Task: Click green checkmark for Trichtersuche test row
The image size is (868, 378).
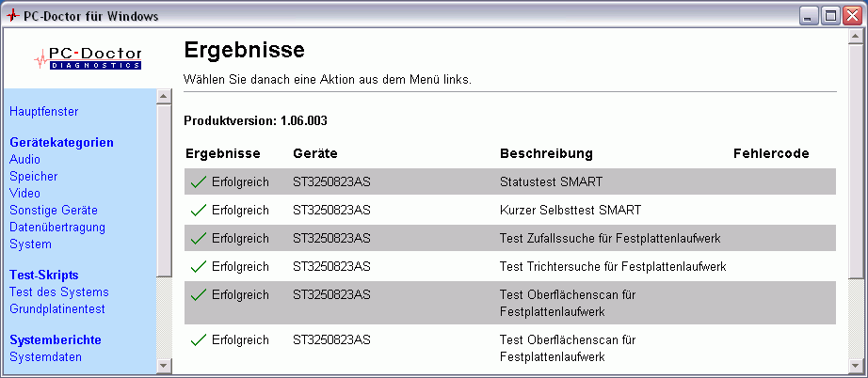Action: click(198, 266)
